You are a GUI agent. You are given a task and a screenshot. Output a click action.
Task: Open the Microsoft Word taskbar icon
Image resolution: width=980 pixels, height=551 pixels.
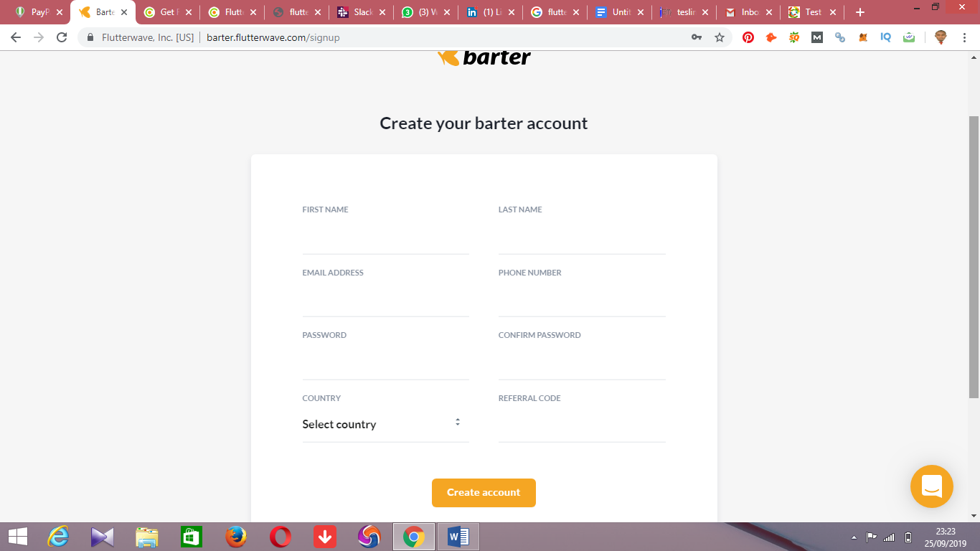(x=458, y=537)
